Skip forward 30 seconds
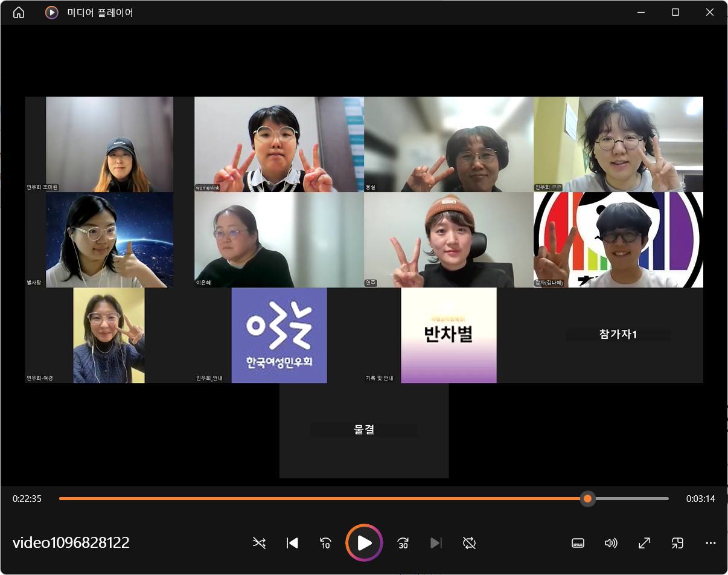 403,543
